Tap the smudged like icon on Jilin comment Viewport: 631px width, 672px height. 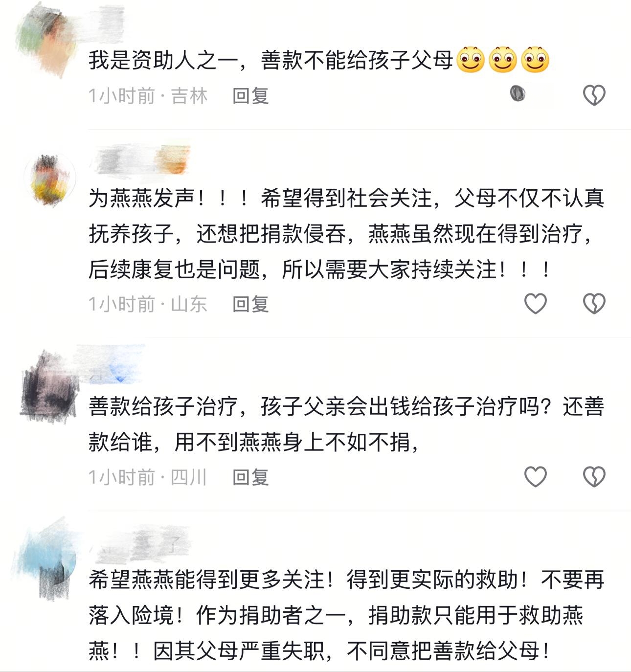[518, 93]
